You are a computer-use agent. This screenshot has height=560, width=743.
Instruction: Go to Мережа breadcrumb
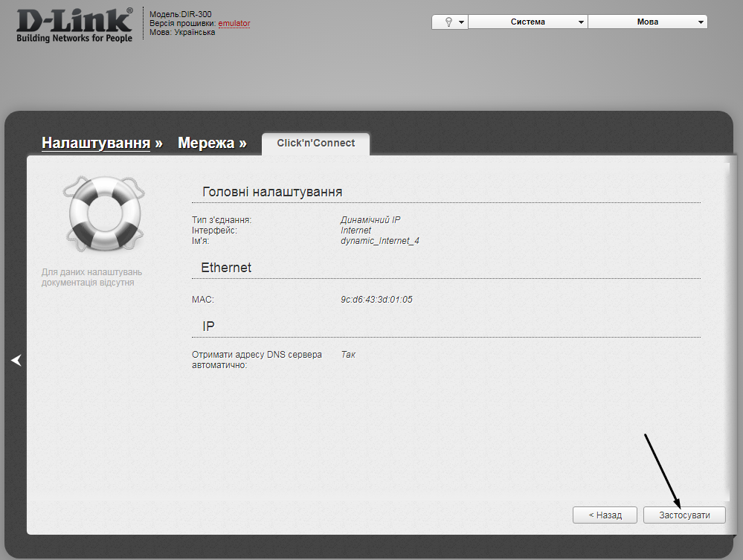(206, 143)
